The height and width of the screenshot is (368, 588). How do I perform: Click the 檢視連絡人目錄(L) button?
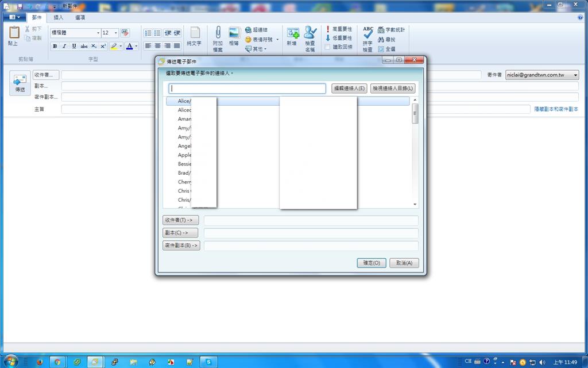[x=393, y=88]
